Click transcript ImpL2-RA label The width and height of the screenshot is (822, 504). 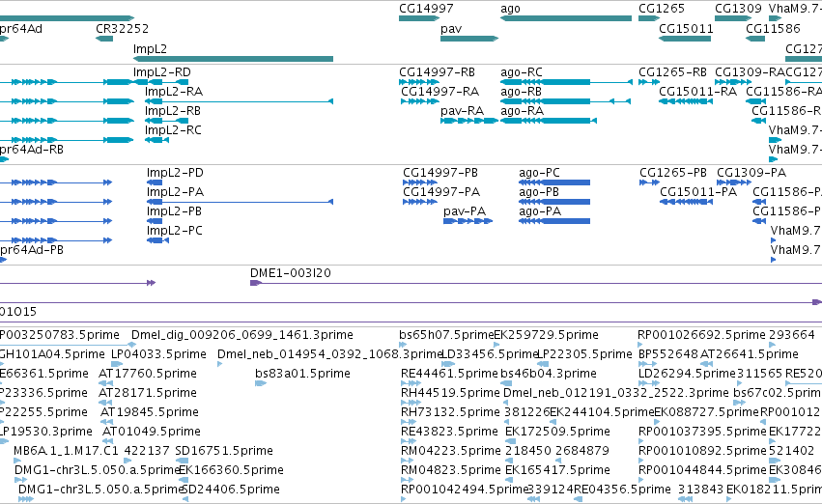174,92
